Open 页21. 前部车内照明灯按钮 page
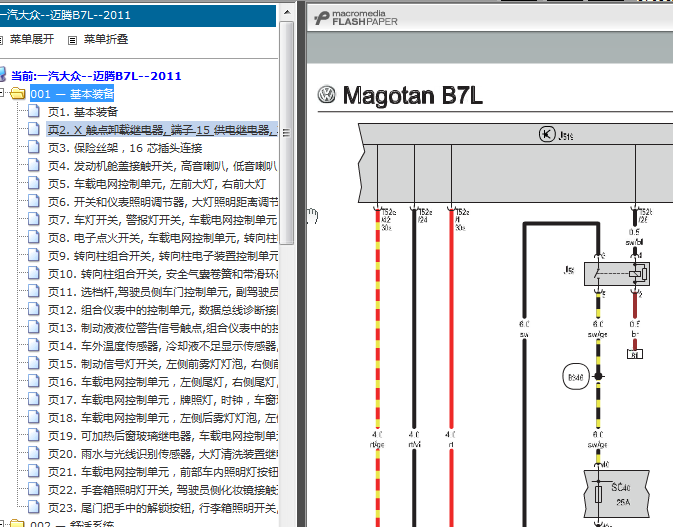The height and width of the screenshot is (527, 673). [163, 472]
